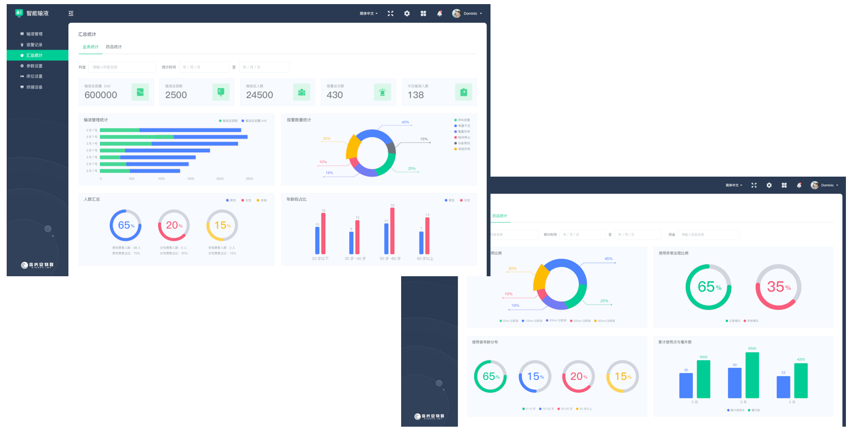
Task: Click the 600000 total volume value
Action: 101,95
